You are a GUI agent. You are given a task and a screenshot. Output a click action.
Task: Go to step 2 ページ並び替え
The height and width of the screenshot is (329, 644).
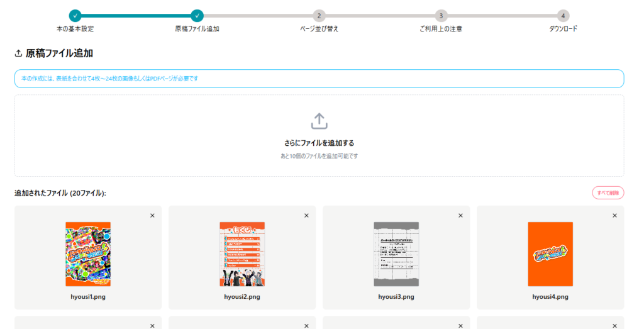point(319,16)
